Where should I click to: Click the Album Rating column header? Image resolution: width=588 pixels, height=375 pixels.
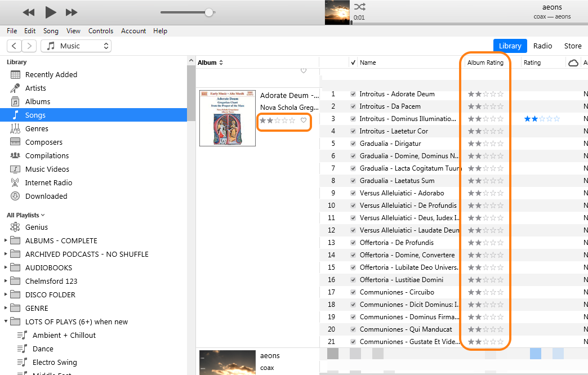point(485,62)
